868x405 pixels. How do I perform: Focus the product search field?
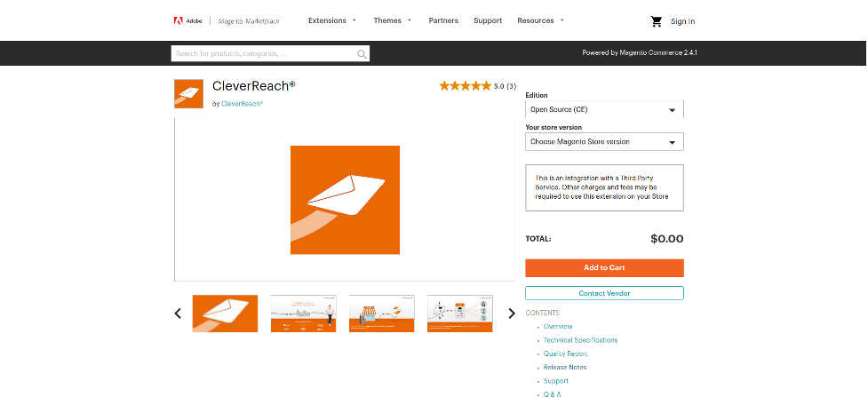click(x=264, y=54)
